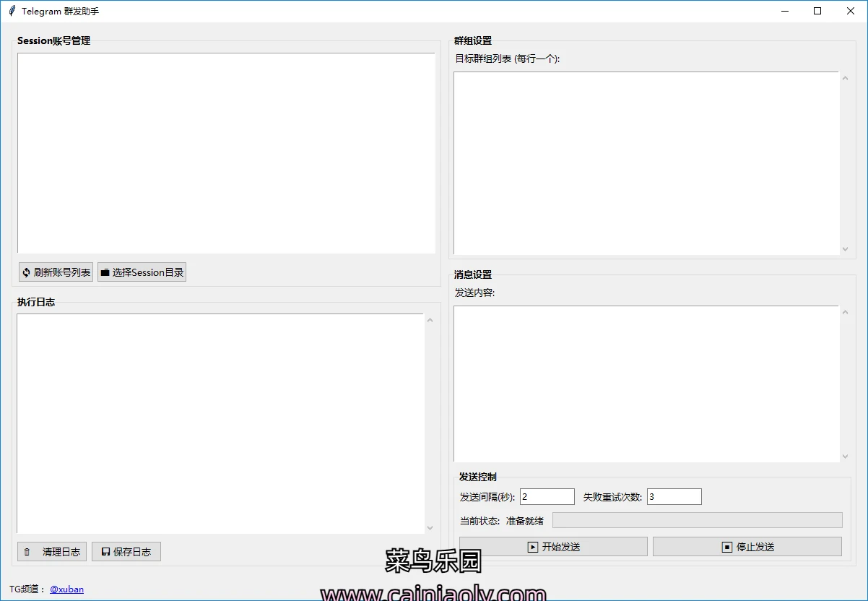This screenshot has width=868, height=601.
Task: Focus the 失败重试次数 input field
Action: (x=674, y=497)
